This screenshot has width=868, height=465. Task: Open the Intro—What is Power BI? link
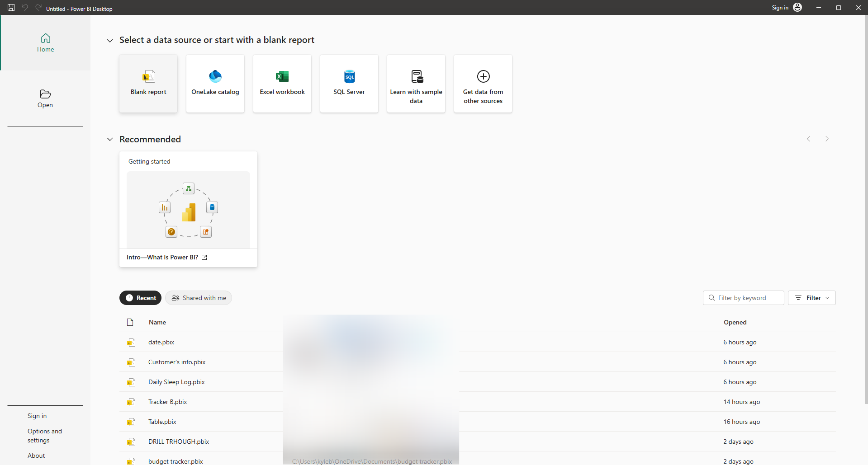(162, 257)
